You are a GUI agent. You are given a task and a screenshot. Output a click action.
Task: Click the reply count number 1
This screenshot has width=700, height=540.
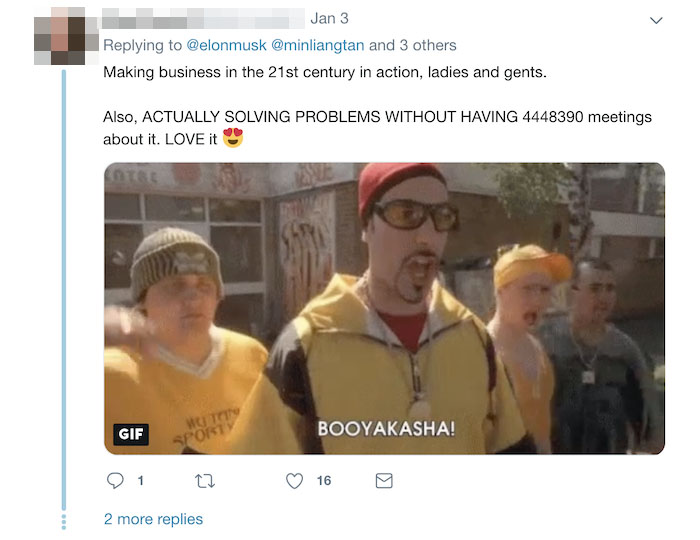[141, 481]
